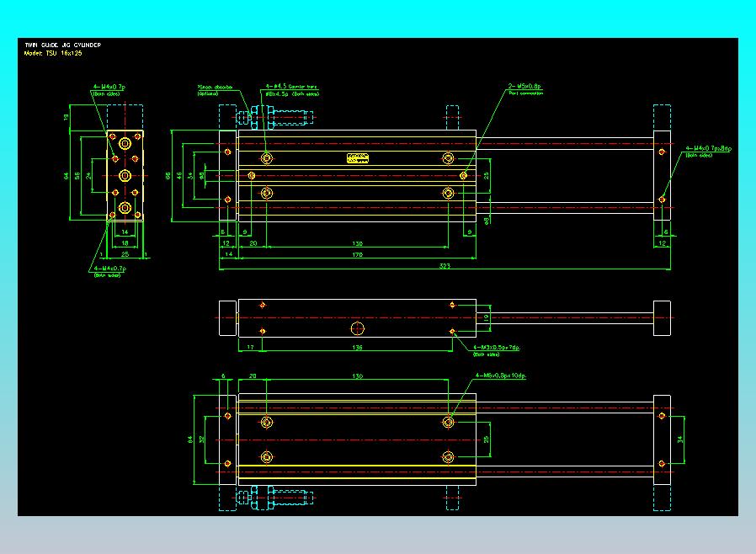The width and height of the screenshot is (756, 554).
Task: Select the 4-ø4.5 counter bore annotation
Action: point(291,90)
